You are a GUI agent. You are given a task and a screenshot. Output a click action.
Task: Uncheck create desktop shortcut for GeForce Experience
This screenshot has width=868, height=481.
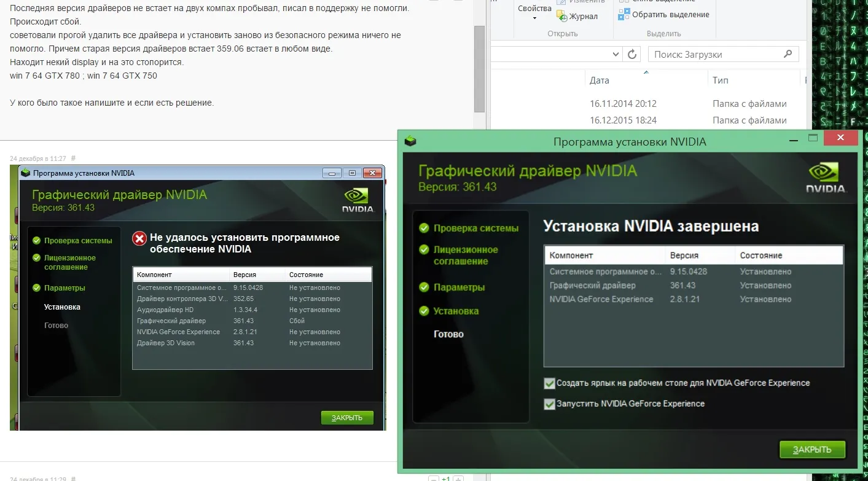pyautogui.click(x=549, y=383)
